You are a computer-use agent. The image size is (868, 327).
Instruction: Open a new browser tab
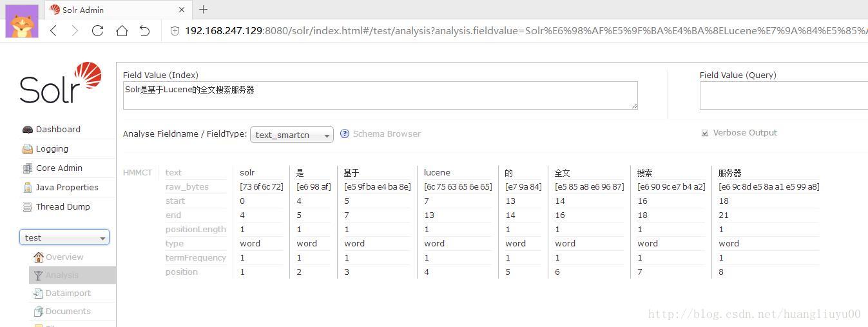click(204, 9)
